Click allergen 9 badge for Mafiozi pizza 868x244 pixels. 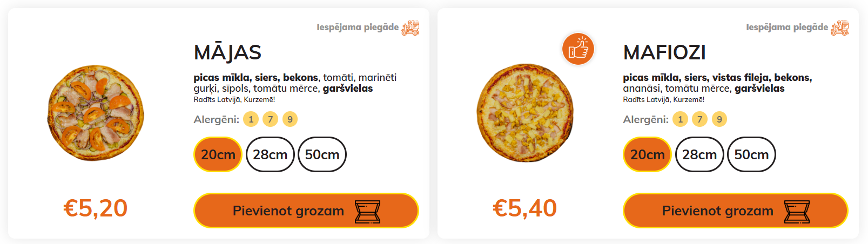pos(719,119)
